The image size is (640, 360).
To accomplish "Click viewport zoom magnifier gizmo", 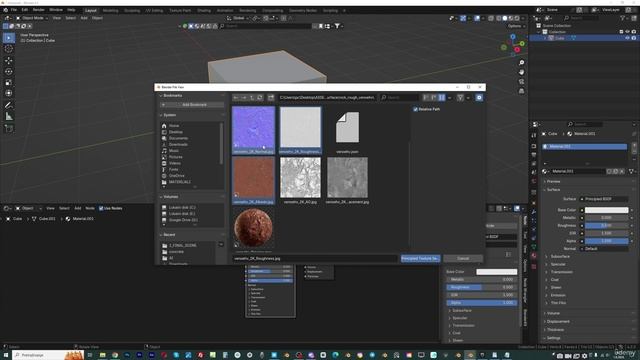I will coord(521,62).
